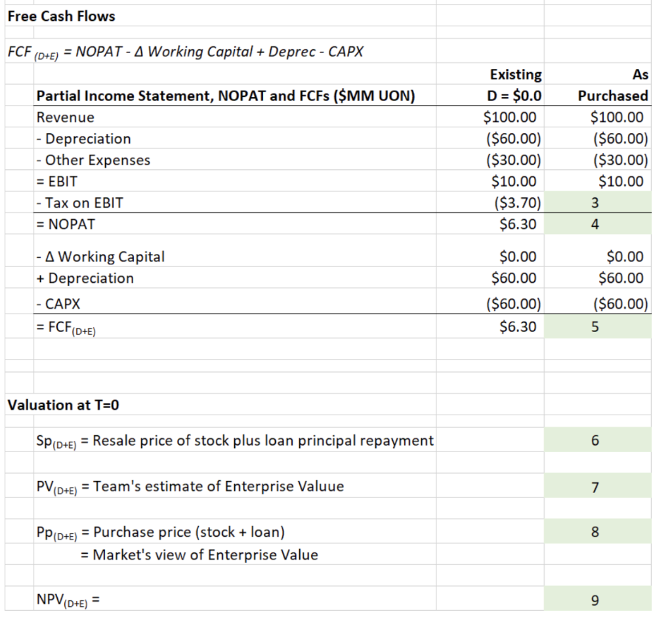Screen dimensions: 672x622
Task: Select the green NPV cell numbered 9
Action: pos(597,599)
